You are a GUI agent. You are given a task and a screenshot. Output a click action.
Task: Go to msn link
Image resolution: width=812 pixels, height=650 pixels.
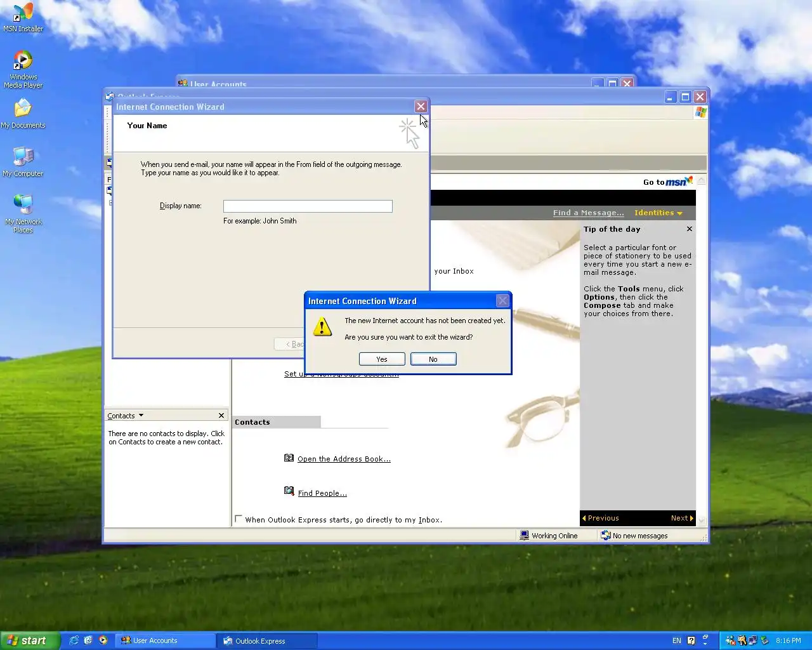667,182
